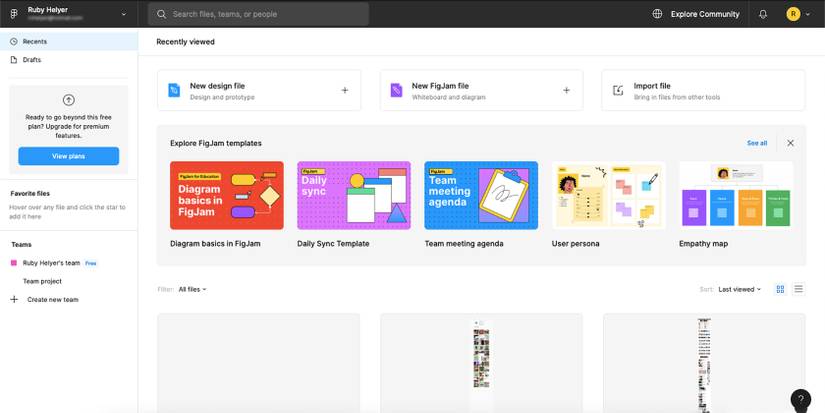Click the upgrade arrow circle icon
This screenshot has width=825, height=413.
pos(68,100)
